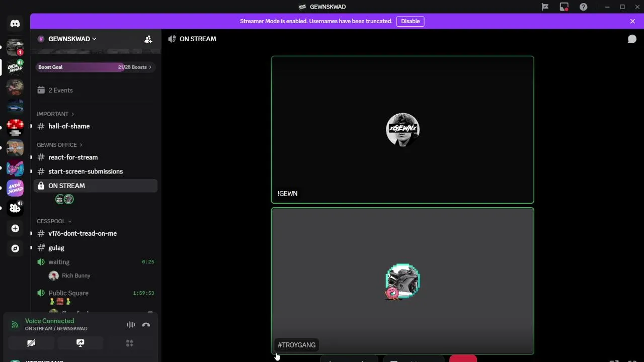Open the server with the red 1 badge
The height and width of the screenshot is (362, 644).
coord(15,47)
